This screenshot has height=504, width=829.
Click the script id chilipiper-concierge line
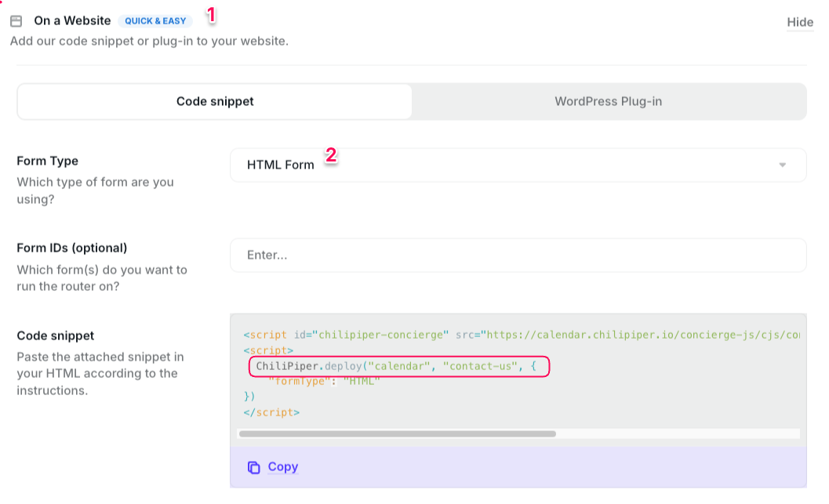pyautogui.click(x=522, y=335)
